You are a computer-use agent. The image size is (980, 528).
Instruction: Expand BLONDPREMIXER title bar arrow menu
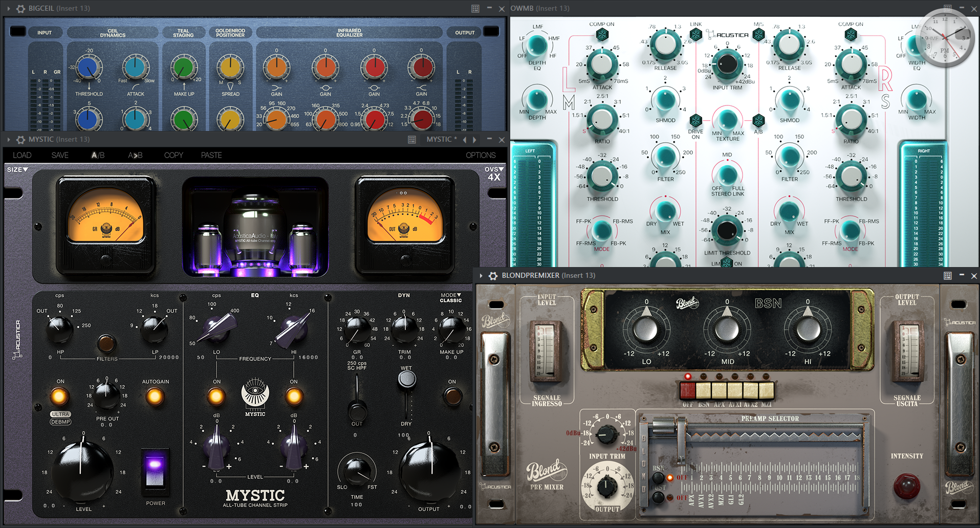481,276
